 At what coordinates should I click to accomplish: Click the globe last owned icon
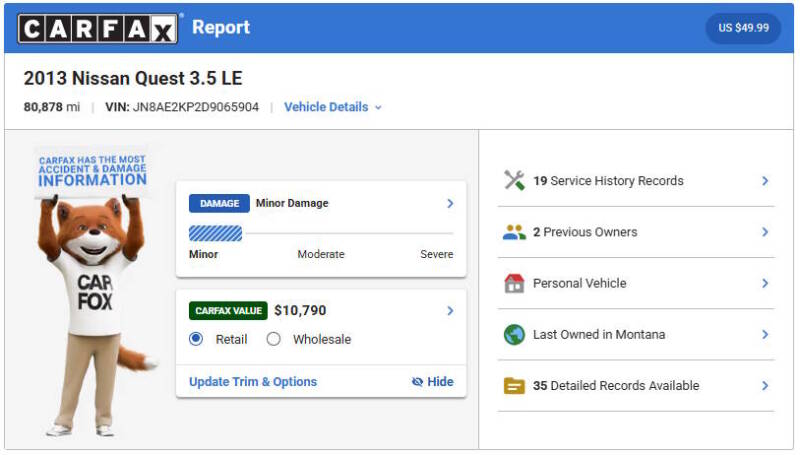[x=514, y=335]
